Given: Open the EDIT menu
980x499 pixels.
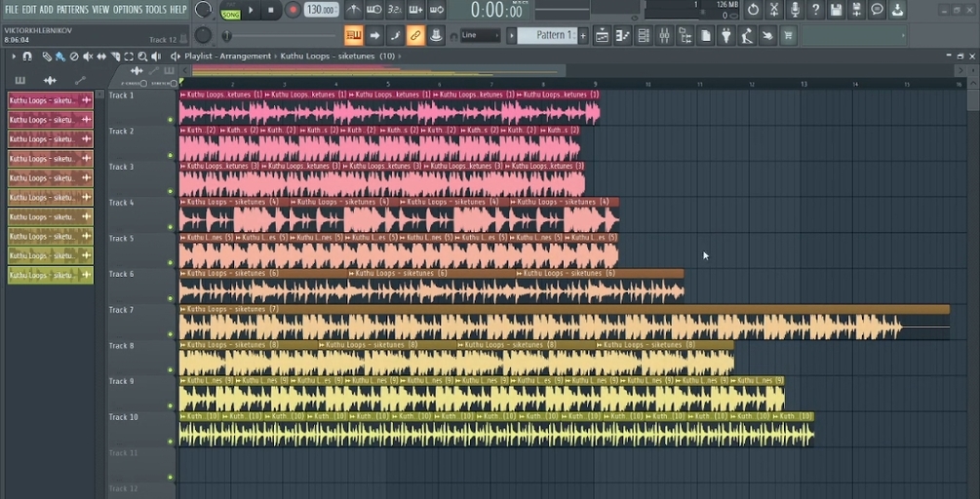Looking at the screenshot, I should tap(28, 10).
